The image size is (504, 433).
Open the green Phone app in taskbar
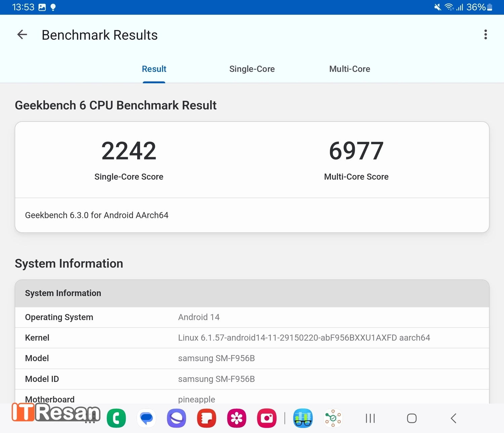click(x=116, y=418)
